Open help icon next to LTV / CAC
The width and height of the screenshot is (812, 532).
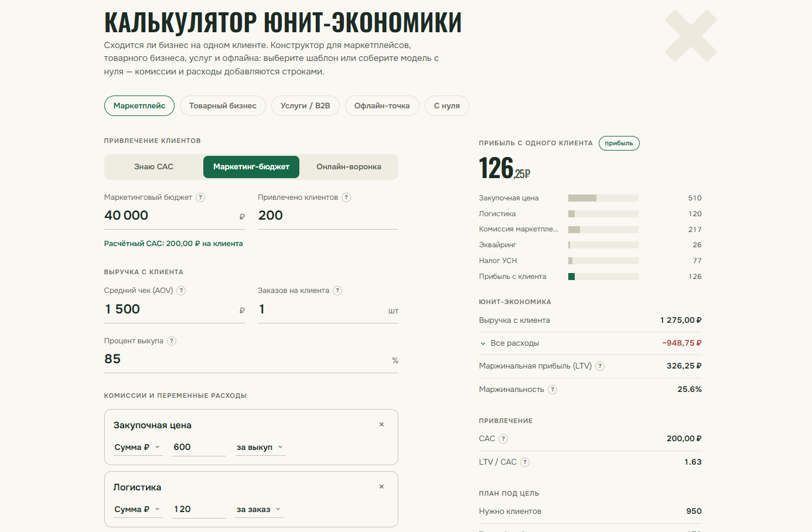coord(525,462)
